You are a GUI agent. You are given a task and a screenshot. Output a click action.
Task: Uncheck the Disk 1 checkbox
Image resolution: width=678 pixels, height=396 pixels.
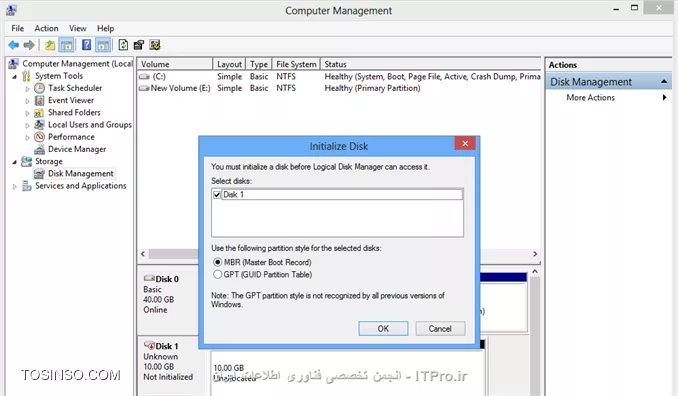pyautogui.click(x=217, y=195)
